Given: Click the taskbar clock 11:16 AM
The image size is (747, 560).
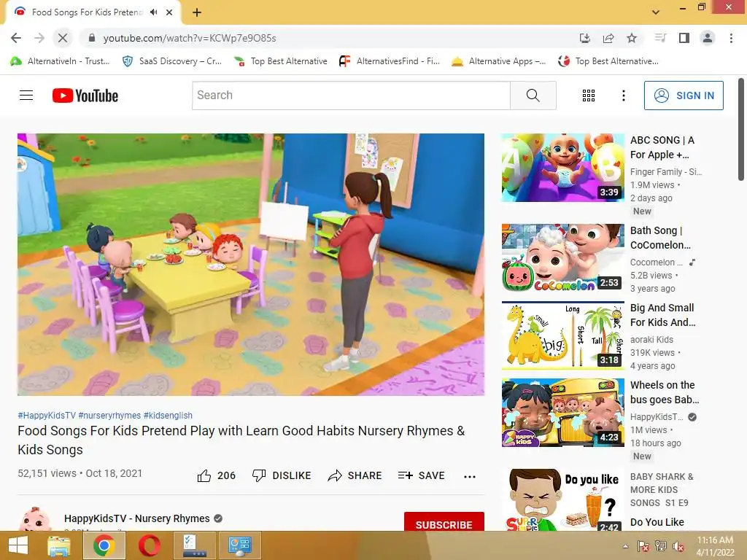Looking at the screenshot, I should (715, 540).
